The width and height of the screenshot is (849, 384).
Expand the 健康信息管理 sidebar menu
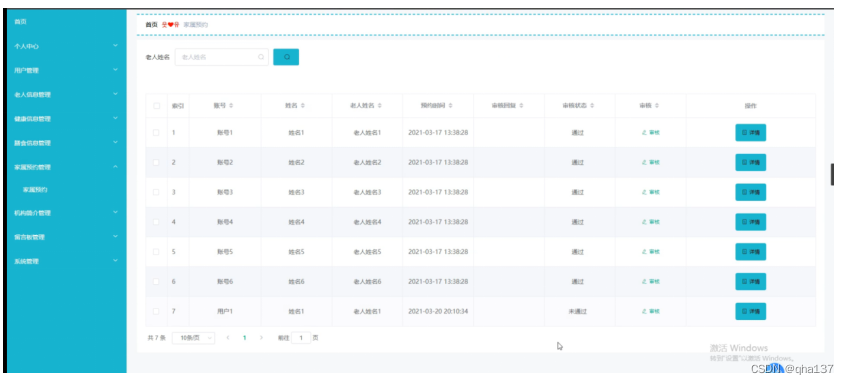(66, 119)
